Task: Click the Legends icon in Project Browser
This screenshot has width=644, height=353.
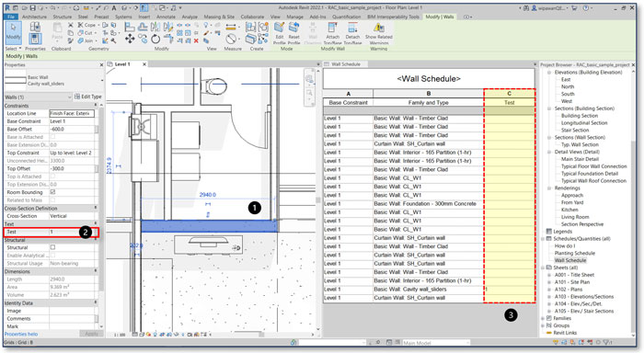Action: click(549, 232)
